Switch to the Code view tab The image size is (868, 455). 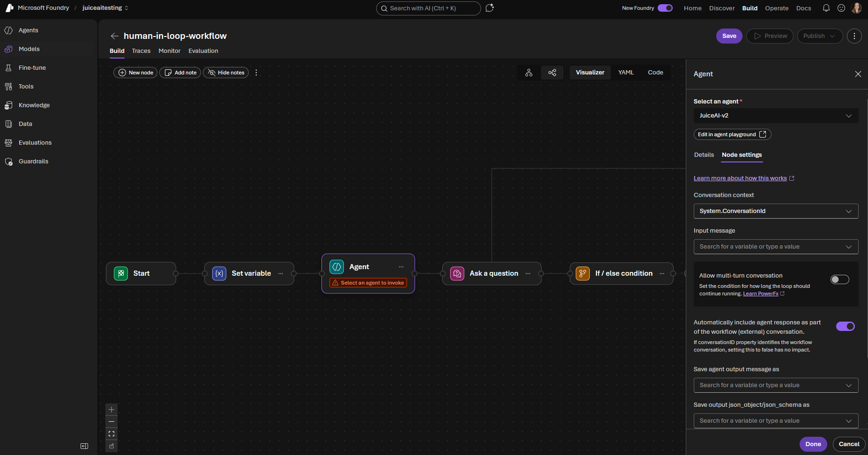(655, 73)
